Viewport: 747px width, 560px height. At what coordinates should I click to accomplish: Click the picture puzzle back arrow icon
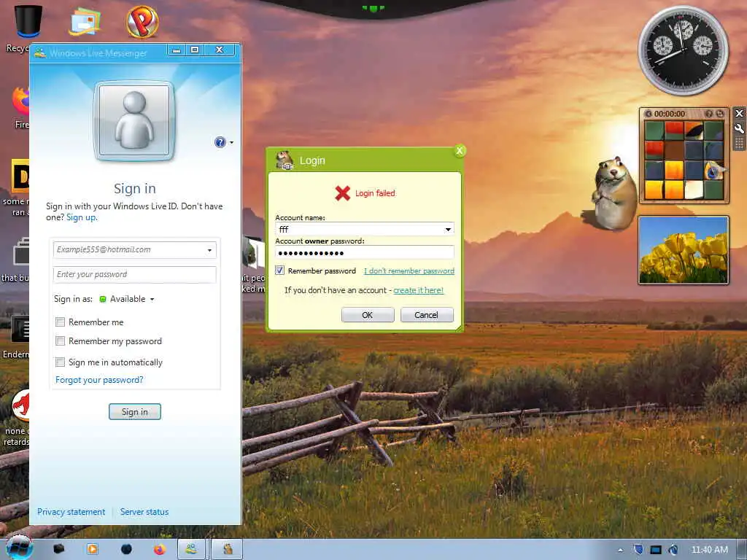648,114
